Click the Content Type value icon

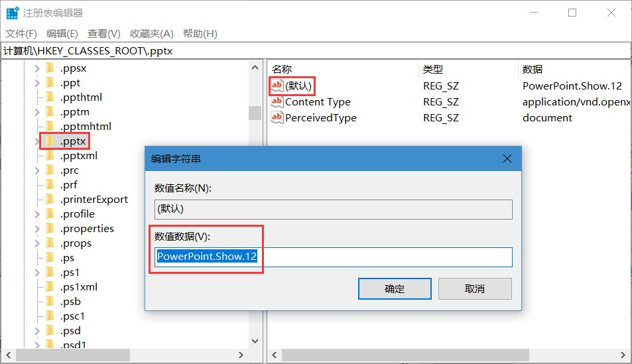click(277, 101)
